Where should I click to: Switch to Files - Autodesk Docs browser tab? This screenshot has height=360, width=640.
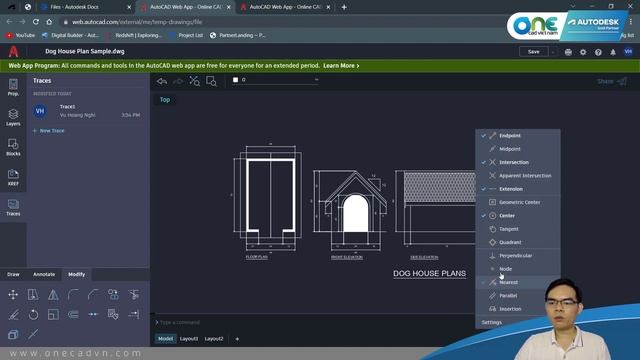click(x=86, y=7)
